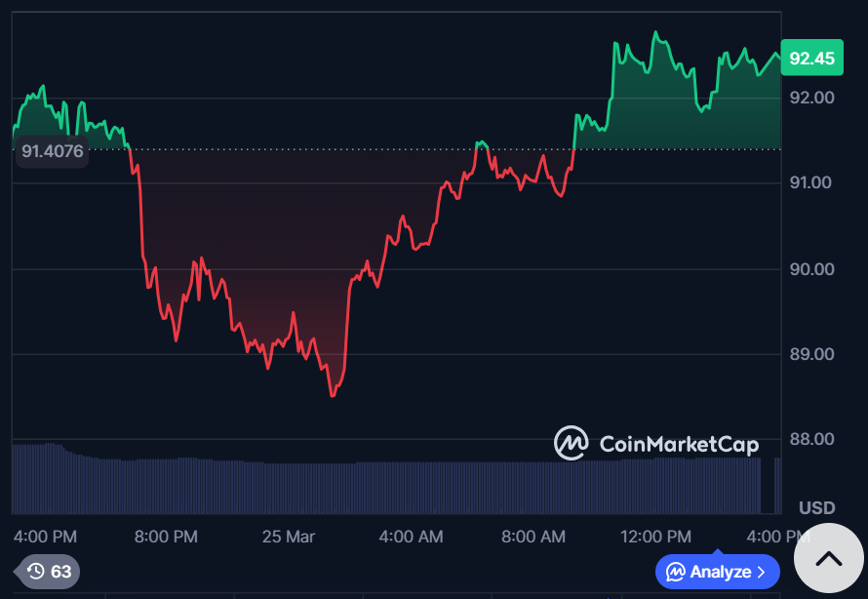Click the 91.4076 opening price label
868x599 pixels.
click(53, 151)
